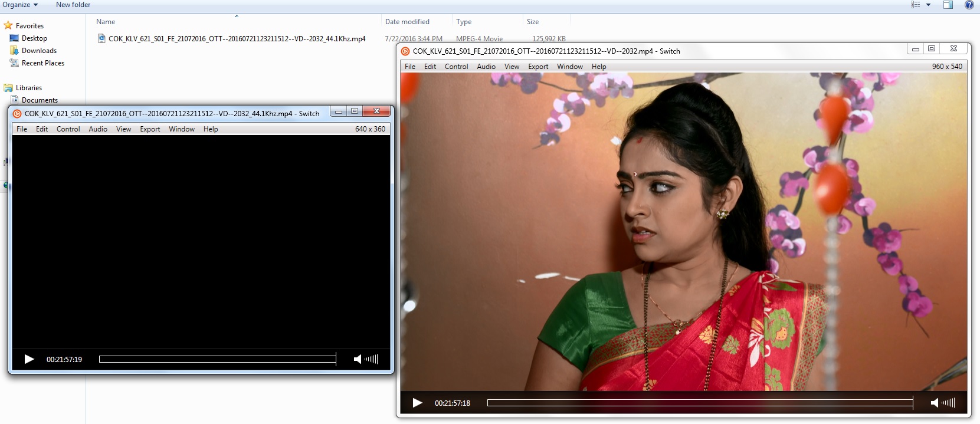Maximize the 640 x 360 Switch window
Image resolution: width=980 pixels, height=424 pixels.
[x=354, y=111]
